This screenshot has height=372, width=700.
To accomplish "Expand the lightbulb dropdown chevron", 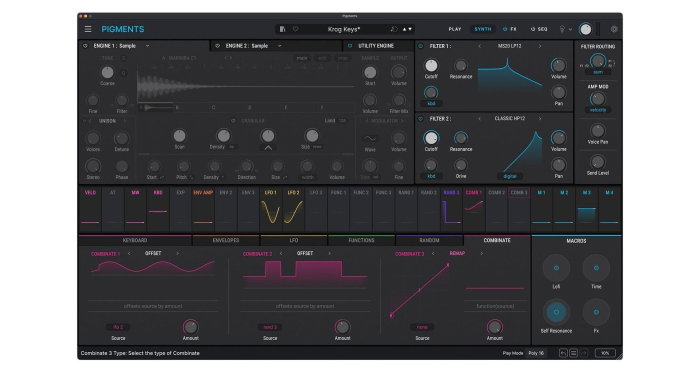I will click(570, 29).
